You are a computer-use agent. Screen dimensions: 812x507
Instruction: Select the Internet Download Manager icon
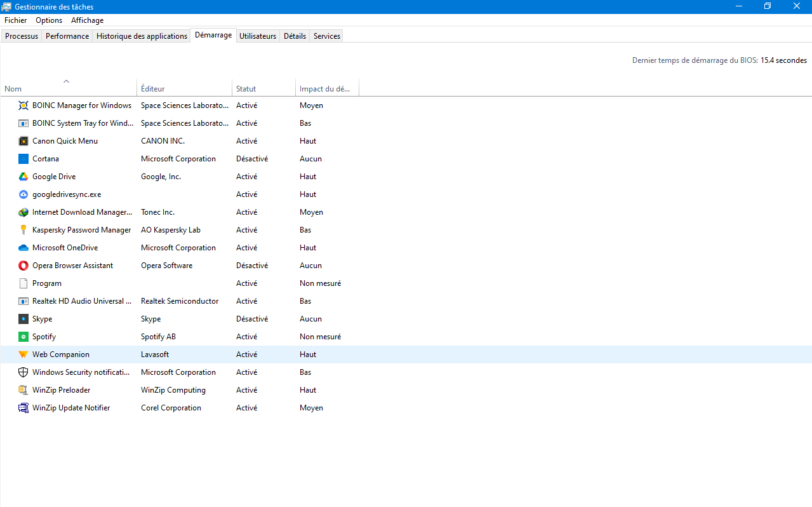[23, 212]
